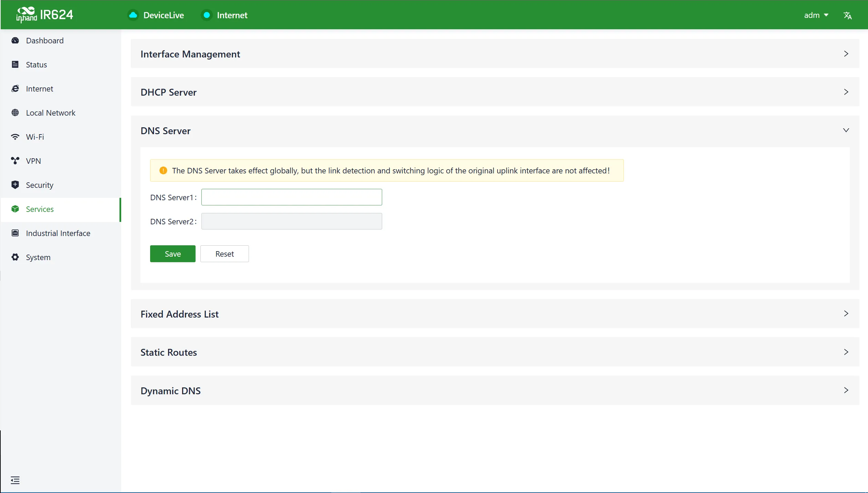
Task: Open the Status menu item
Action: (x=61, y=65)
